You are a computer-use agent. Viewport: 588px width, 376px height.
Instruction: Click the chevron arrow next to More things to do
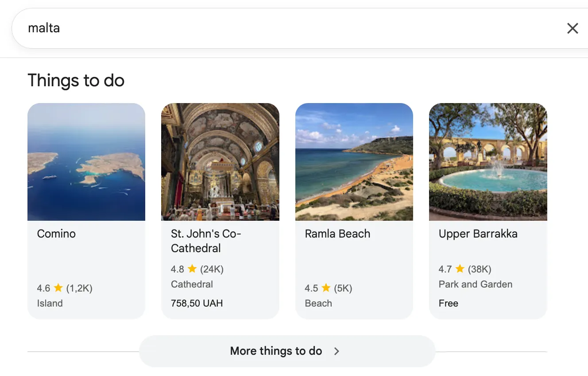(337, 351)
